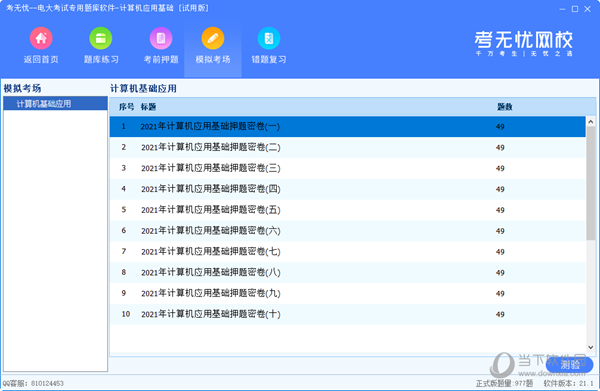Click the 考无忧网校 logo

[523, 43]
